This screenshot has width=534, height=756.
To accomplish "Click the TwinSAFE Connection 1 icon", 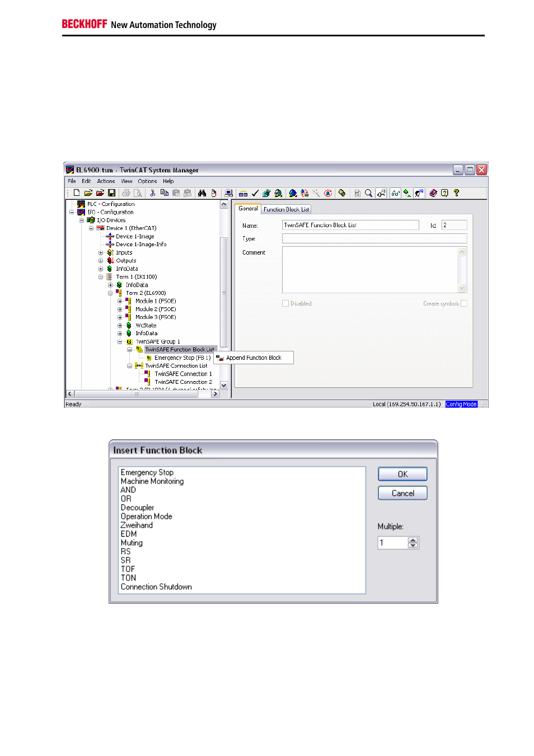I will [147, 374].
